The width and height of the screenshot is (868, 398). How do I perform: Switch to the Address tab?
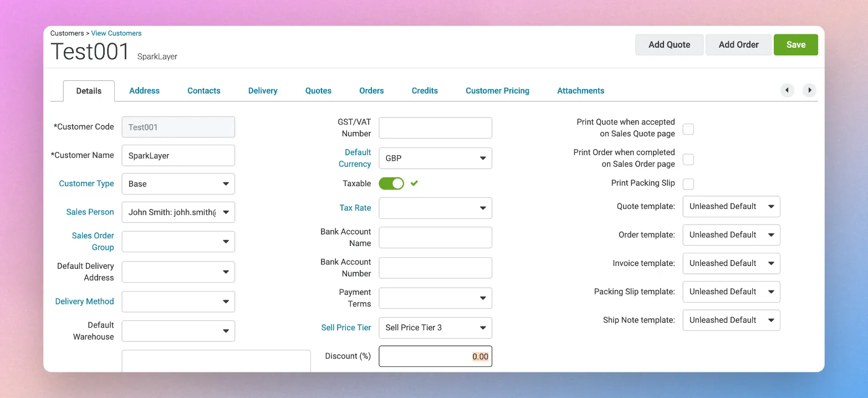coord(145,91)
